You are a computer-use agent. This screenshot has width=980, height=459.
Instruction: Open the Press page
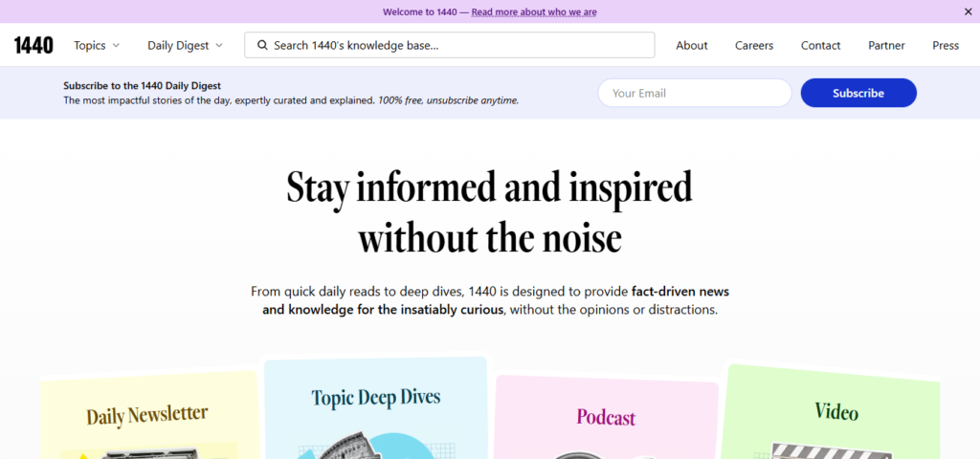tap(946, 45)
